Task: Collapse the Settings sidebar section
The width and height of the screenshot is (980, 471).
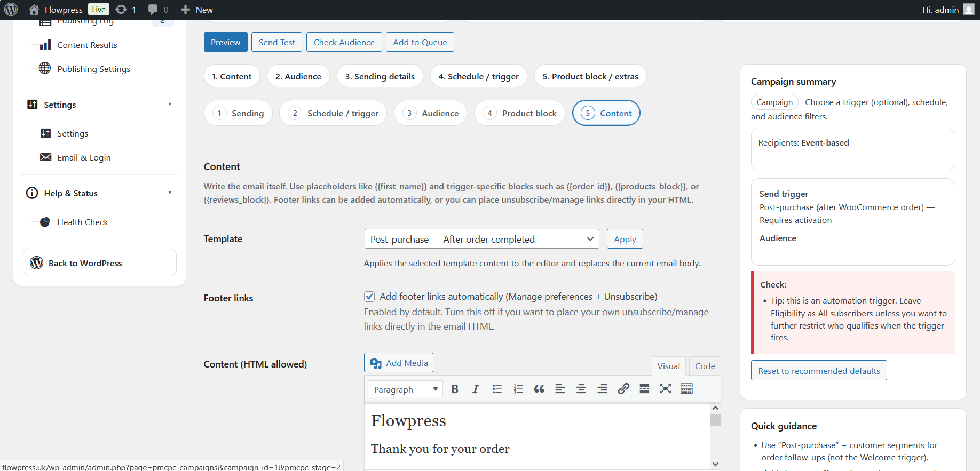Action: point(170,105)
